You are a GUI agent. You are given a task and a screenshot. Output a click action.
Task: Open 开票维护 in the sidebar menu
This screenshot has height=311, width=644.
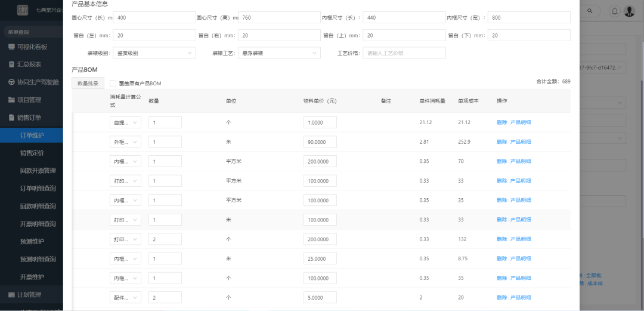[32, 276]
